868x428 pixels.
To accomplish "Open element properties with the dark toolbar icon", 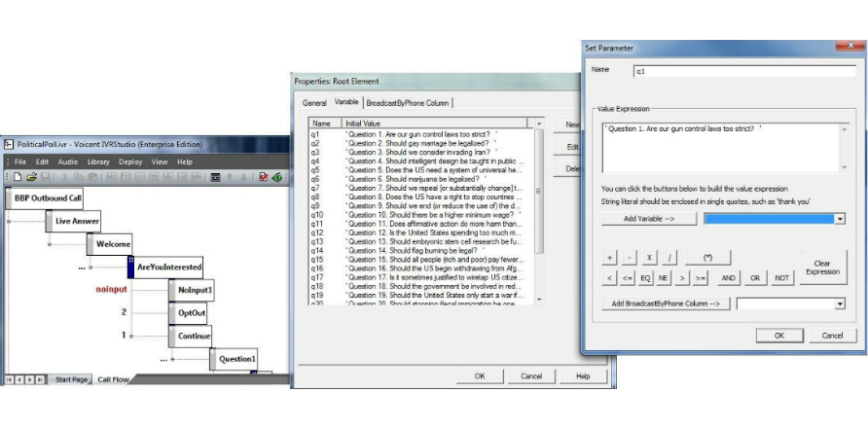I will pos(215,177).
